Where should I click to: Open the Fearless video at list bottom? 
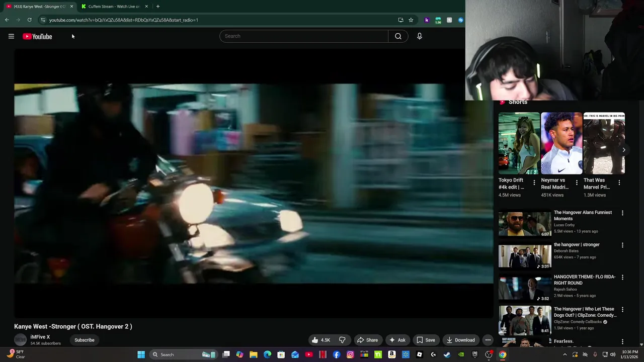click(x=563, y=341)
